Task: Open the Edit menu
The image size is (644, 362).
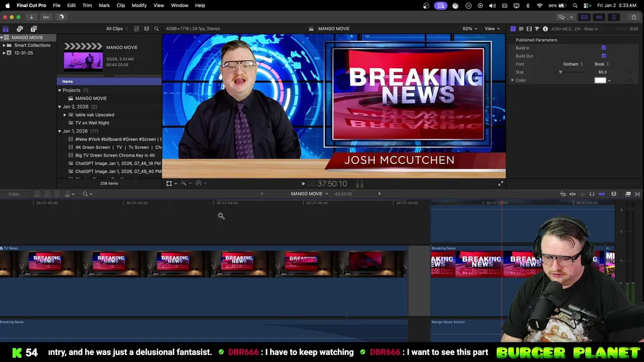Action: click(x=71, y=6)
